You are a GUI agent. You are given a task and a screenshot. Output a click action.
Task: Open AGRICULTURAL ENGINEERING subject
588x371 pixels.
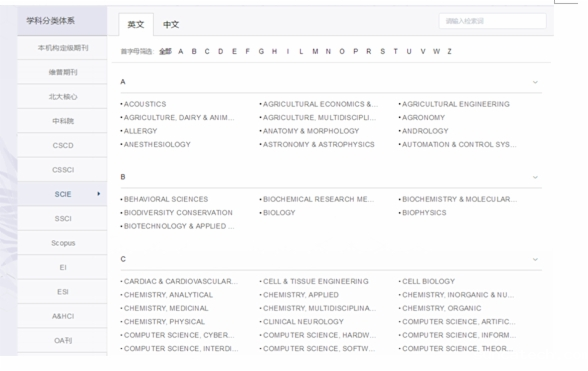pos(456,104)
